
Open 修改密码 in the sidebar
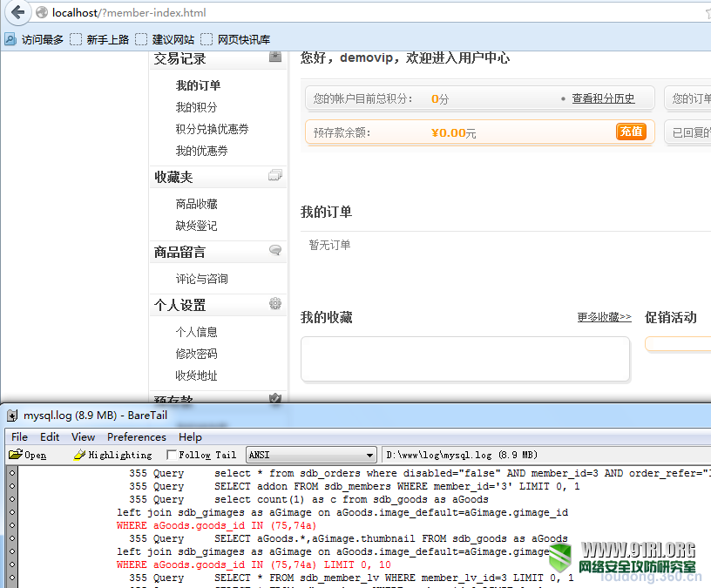[x=196, y=354]
